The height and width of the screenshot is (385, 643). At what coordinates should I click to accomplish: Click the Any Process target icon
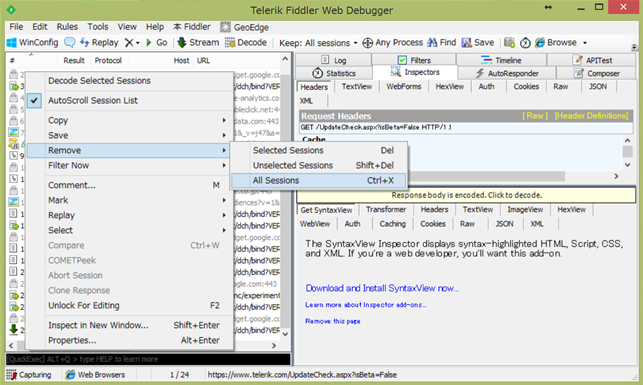pos(367,43)
